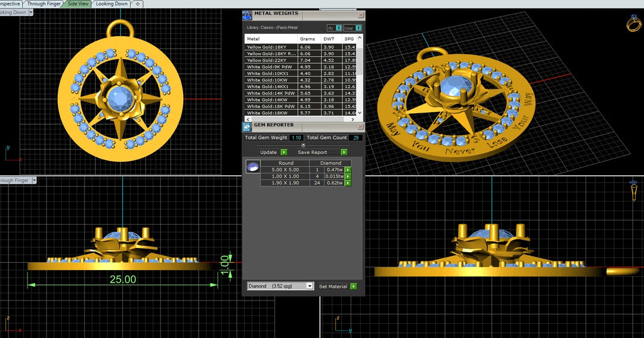Click scroll-up arrow in metal list

tap(360, 38)
